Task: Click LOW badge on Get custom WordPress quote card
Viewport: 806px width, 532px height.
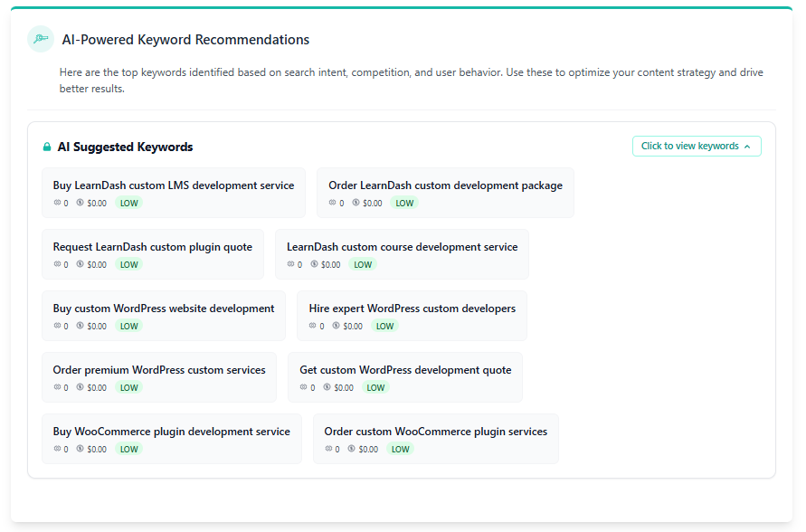Action: coord(375,387)
